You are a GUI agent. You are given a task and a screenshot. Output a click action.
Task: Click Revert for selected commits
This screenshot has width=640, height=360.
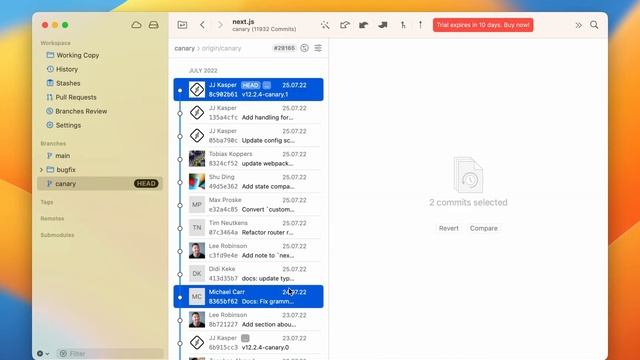449,228
